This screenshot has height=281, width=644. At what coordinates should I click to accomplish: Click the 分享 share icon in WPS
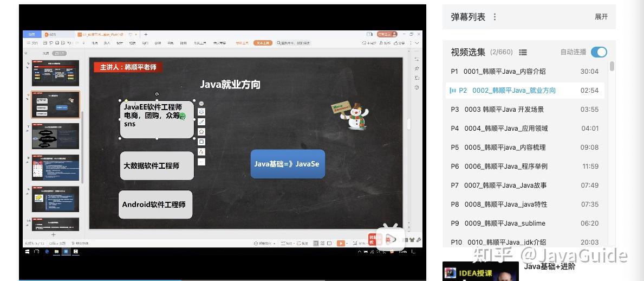pos(399,43)
